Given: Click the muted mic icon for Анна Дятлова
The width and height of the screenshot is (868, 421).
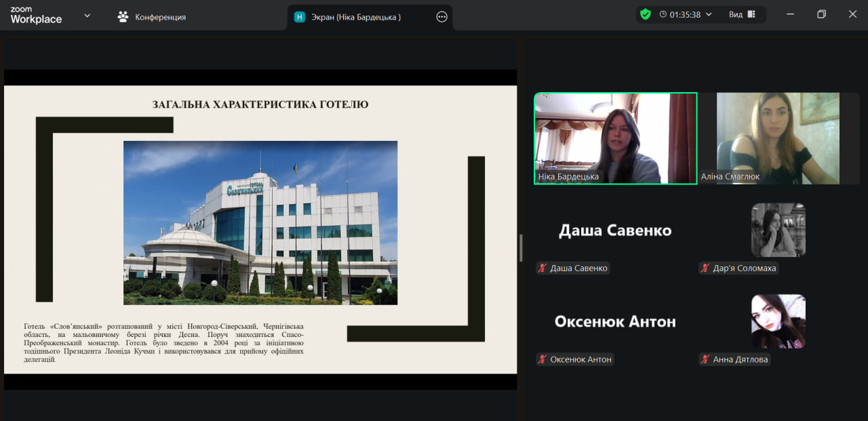Looking at the screenshot, I should 705,359.
